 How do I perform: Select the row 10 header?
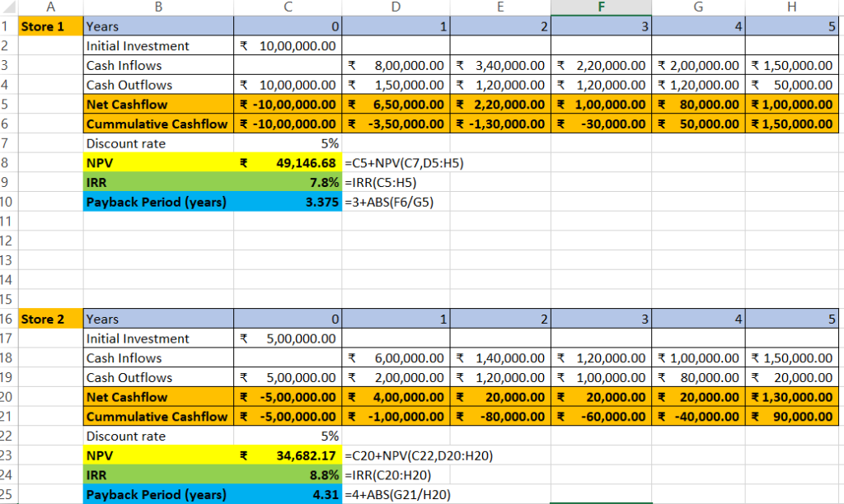pyautogui.click(x=7, y=202)
